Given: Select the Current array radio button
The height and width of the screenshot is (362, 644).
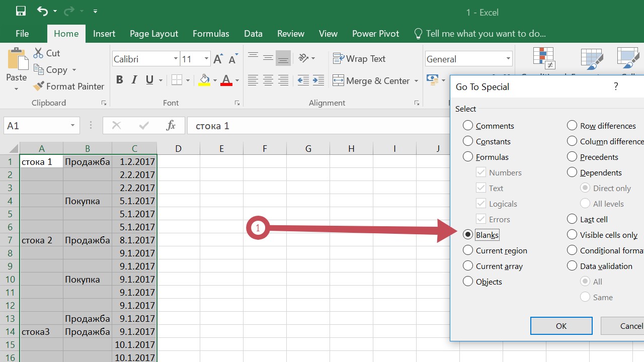Looking at the screenshot, I should pos(468,266).
